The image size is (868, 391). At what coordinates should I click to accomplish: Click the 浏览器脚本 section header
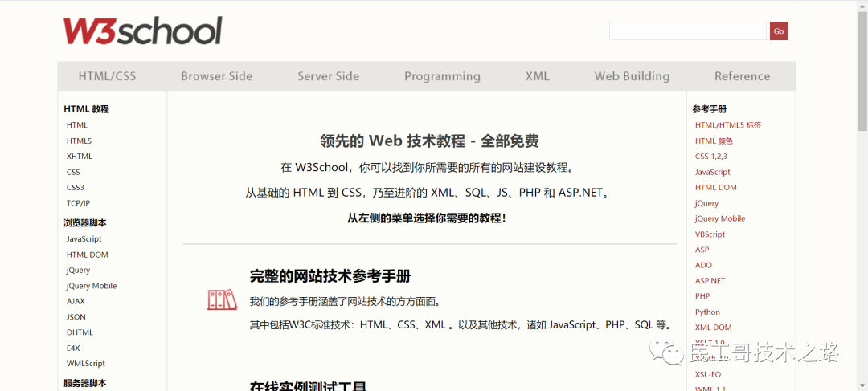point(85,223)
